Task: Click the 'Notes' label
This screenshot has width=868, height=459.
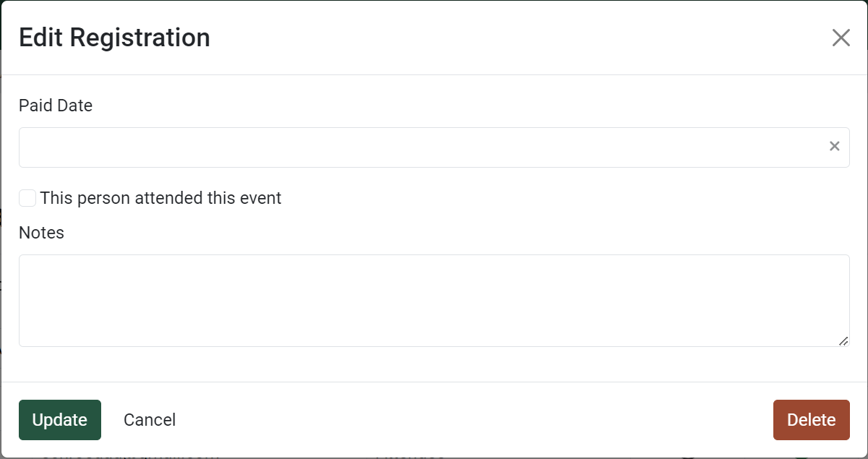Action: (x=41, y=233)
